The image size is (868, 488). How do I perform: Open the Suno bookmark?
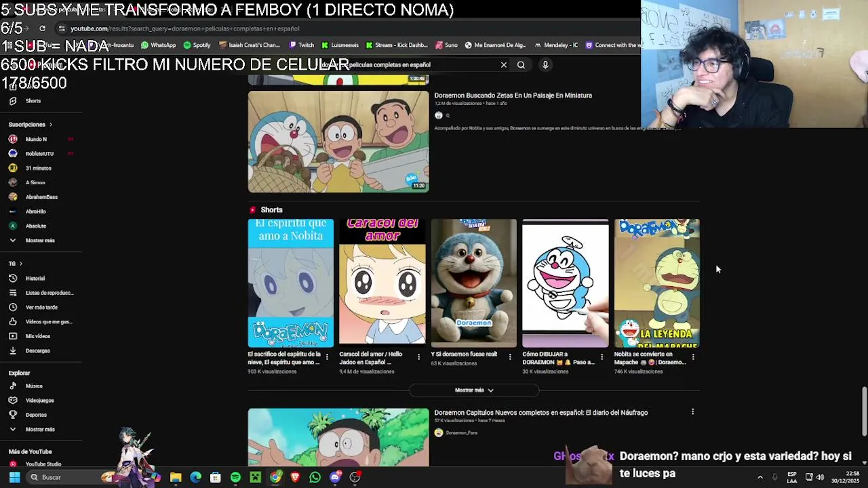tap(446, 45)
